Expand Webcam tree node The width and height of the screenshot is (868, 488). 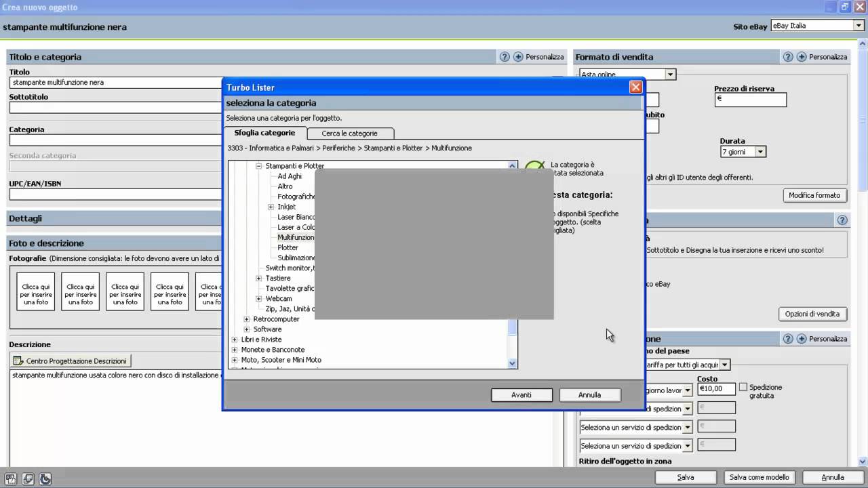(x=258, y=299)
